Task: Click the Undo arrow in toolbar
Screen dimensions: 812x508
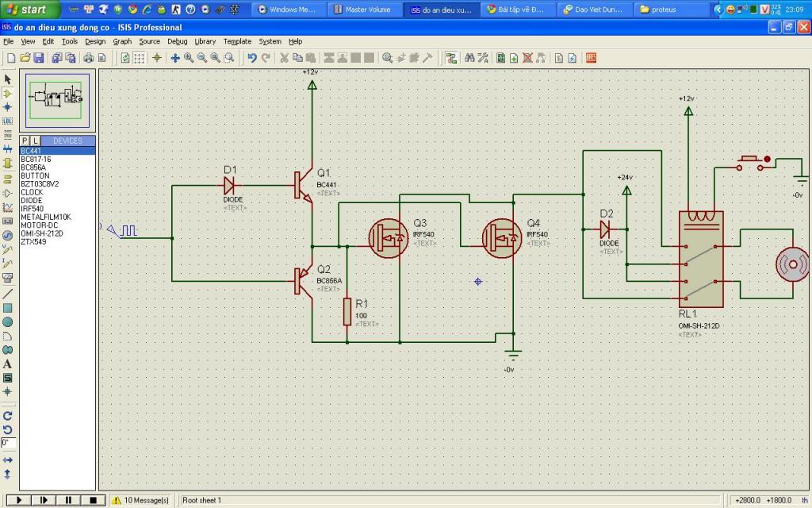Action: [252, 58]
